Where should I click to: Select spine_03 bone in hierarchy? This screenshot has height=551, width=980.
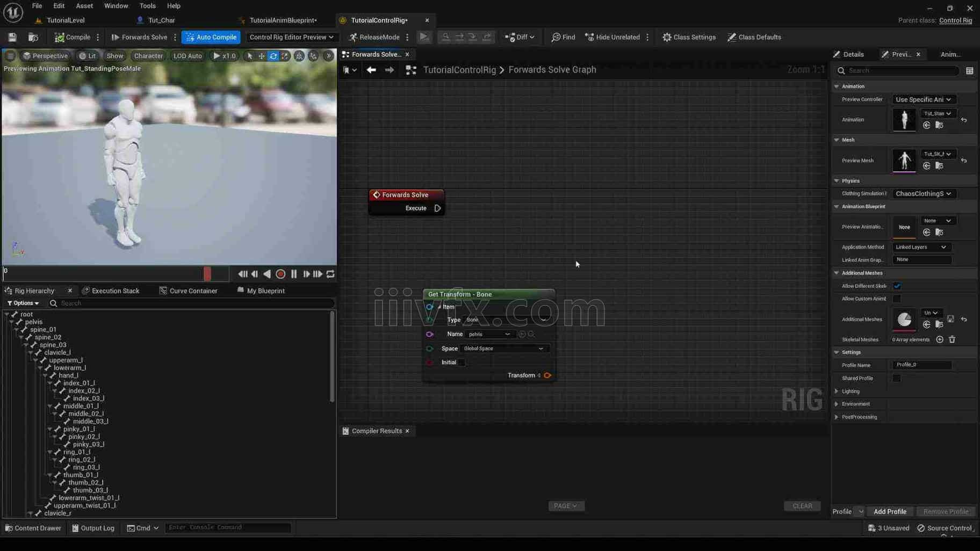tap(53, 345)
